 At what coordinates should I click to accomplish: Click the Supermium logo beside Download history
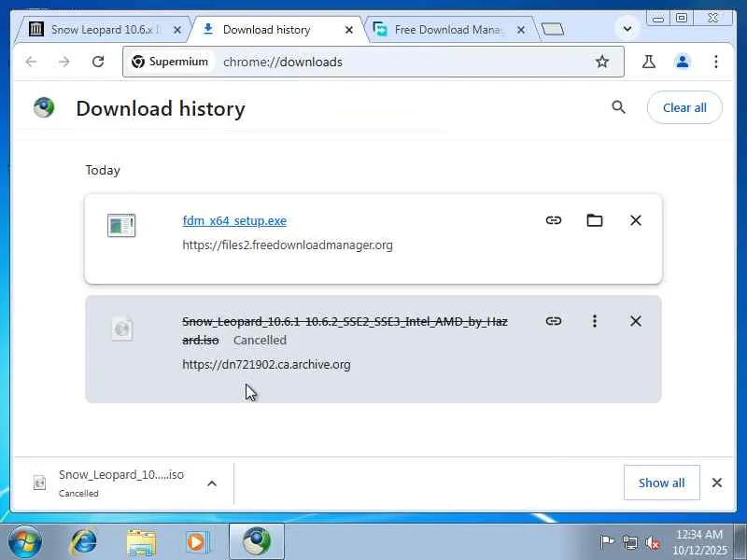tap(44, 107)
